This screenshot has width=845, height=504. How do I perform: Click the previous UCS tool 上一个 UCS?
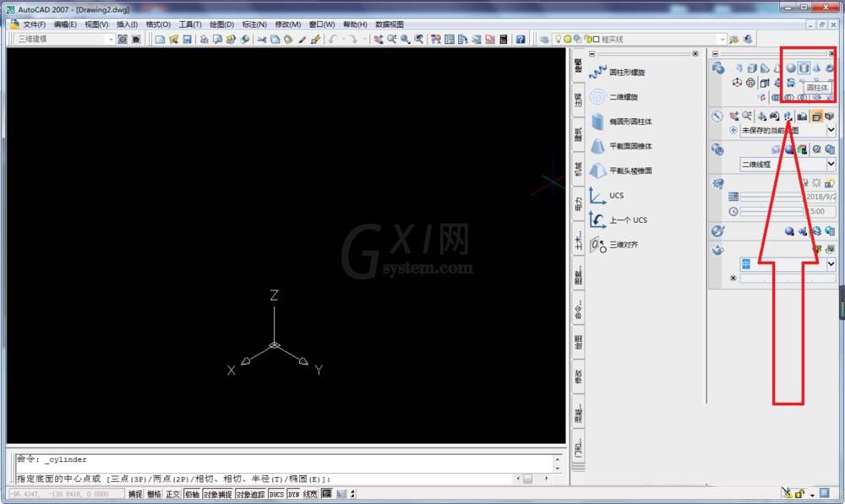pyautogui.click(x=619, y=219)
